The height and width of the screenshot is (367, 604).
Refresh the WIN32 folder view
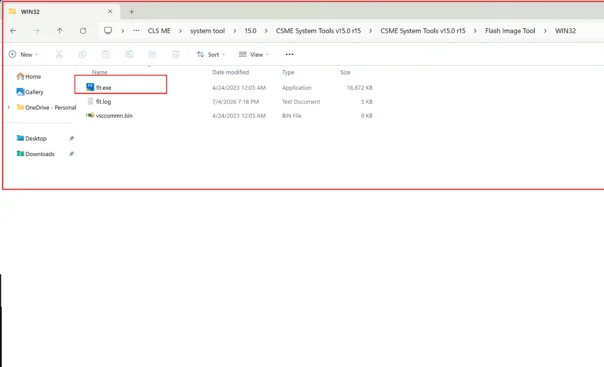coord(83,31)
